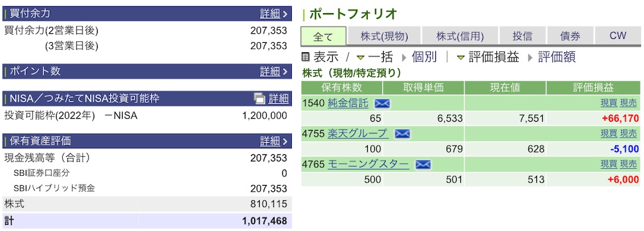This screenshot has height=231, width=644.
Task: Click the 投資可能枠(2022年) label
Action: coord(49,116)
